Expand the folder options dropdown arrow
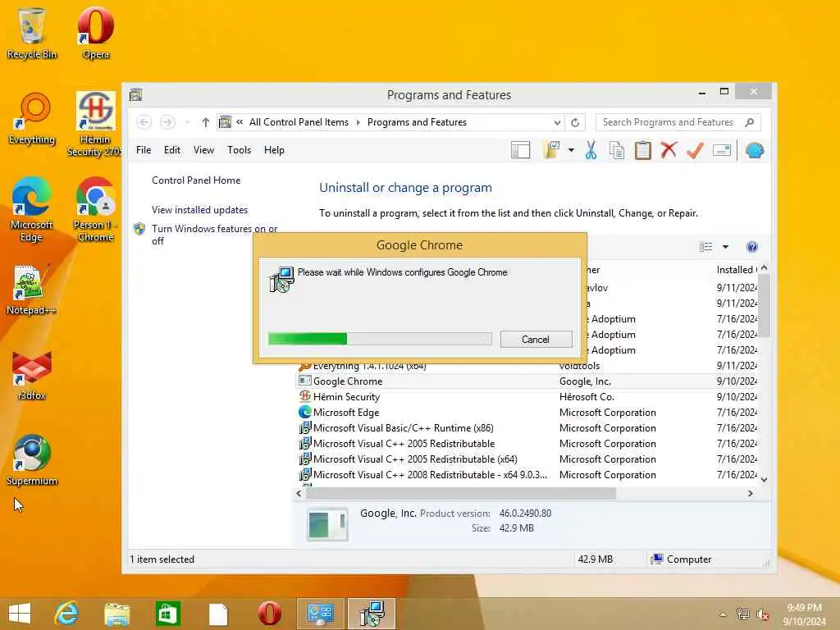 571,151
